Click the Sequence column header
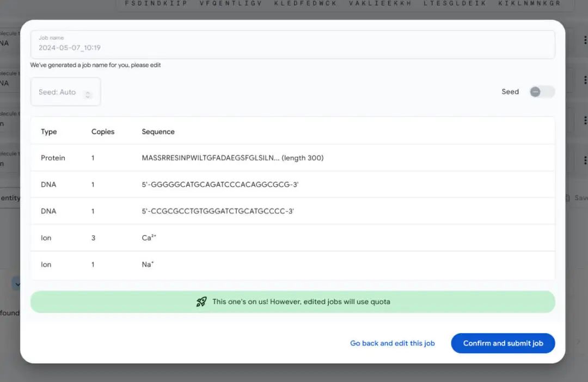Screen dimensions: 588x382 pyautogui.click(x=158, y=132)
